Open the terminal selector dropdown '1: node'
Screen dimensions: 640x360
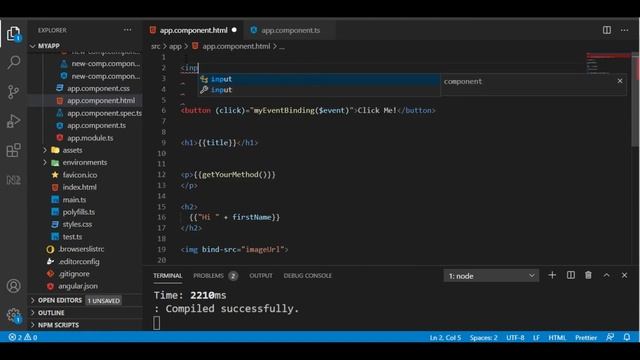point(491,276)
